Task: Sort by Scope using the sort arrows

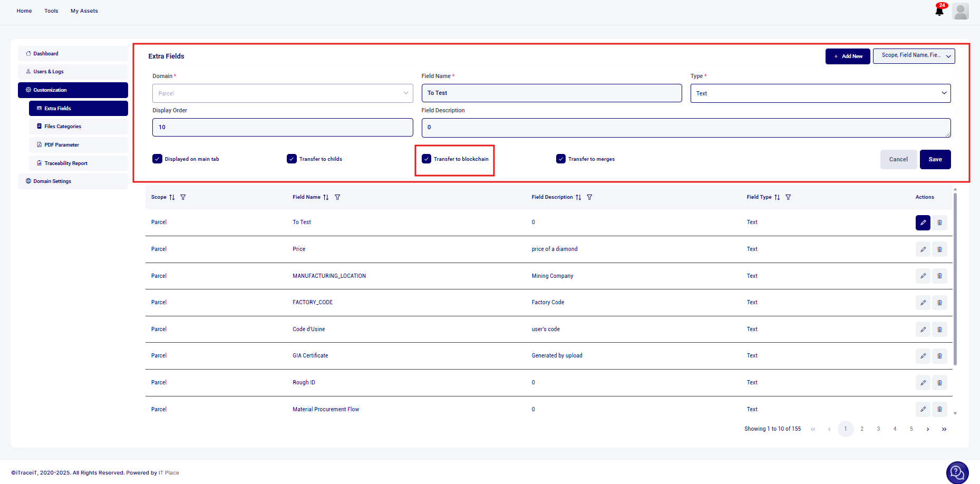Action: click(172, 197)
